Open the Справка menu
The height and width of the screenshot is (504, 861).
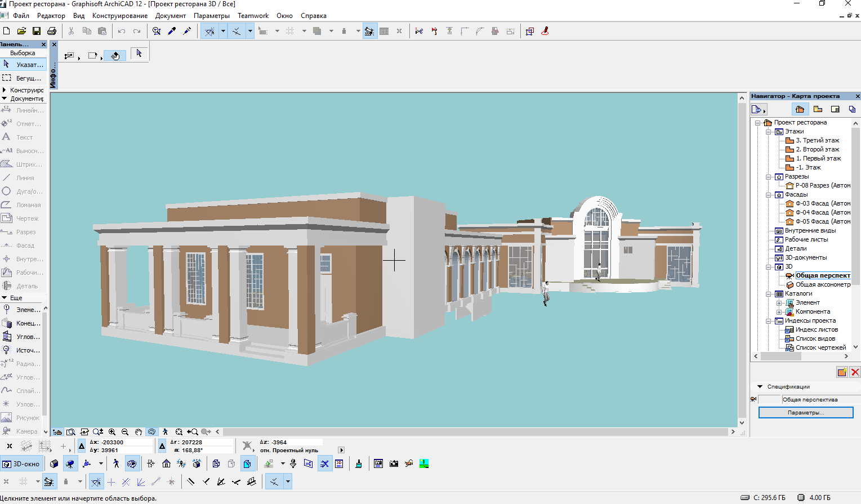click(314, 16)
